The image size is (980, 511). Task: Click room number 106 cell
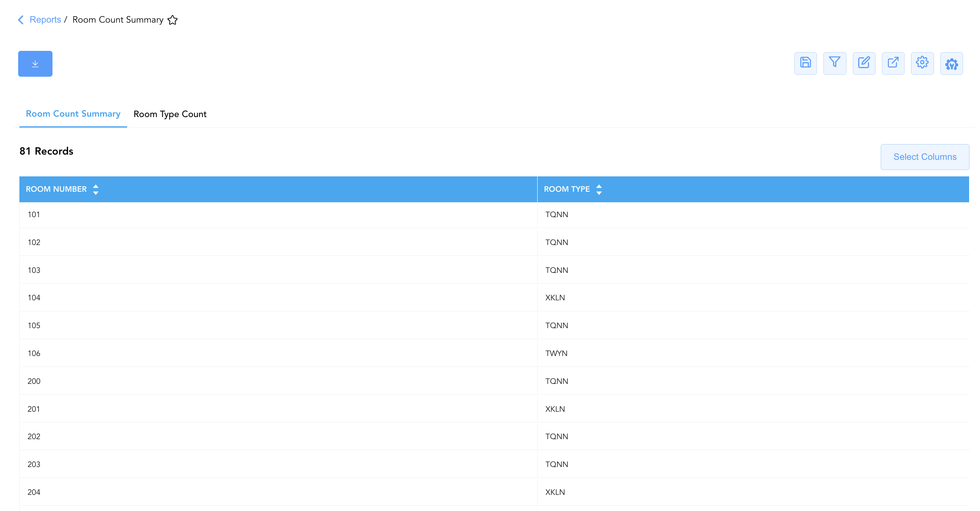278,353
